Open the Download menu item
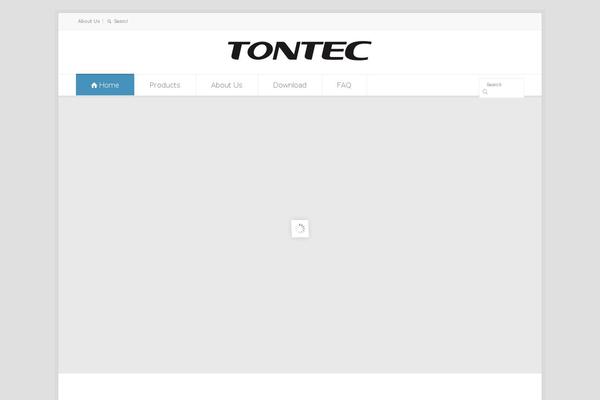Viewport: 600px width, 400px height. point(290,85)
